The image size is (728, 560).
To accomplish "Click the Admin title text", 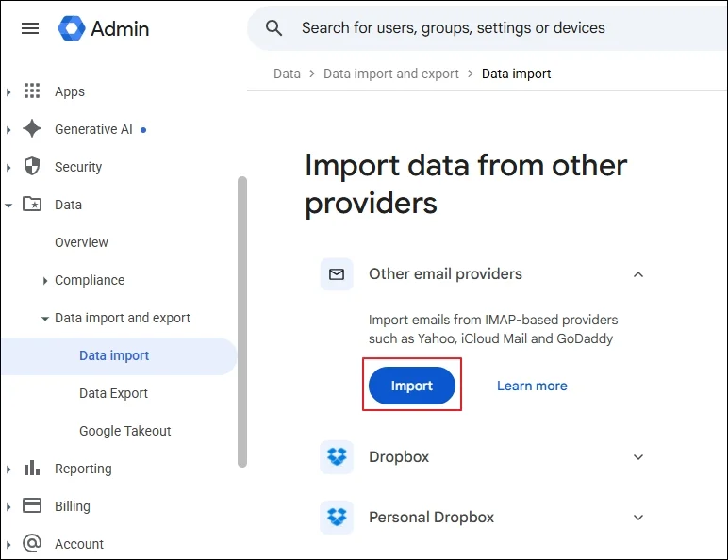I will click(x=120, y=29).
